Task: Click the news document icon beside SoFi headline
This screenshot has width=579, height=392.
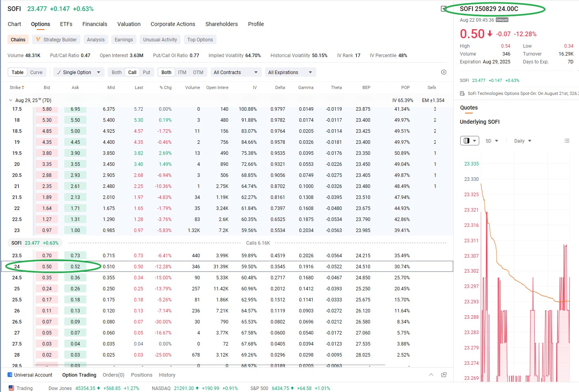Action: (x=462, y=93)
